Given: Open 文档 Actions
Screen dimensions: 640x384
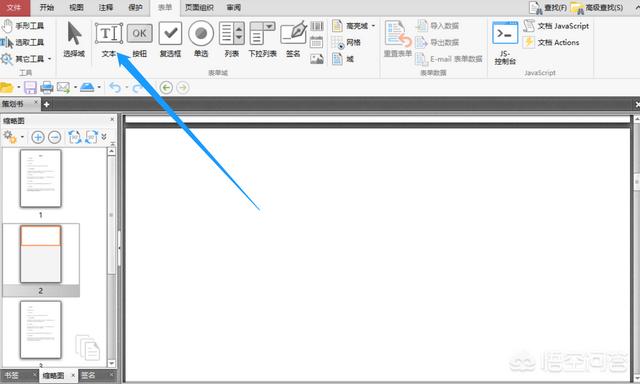Looking at the screenshot, I should click(551, 42).
